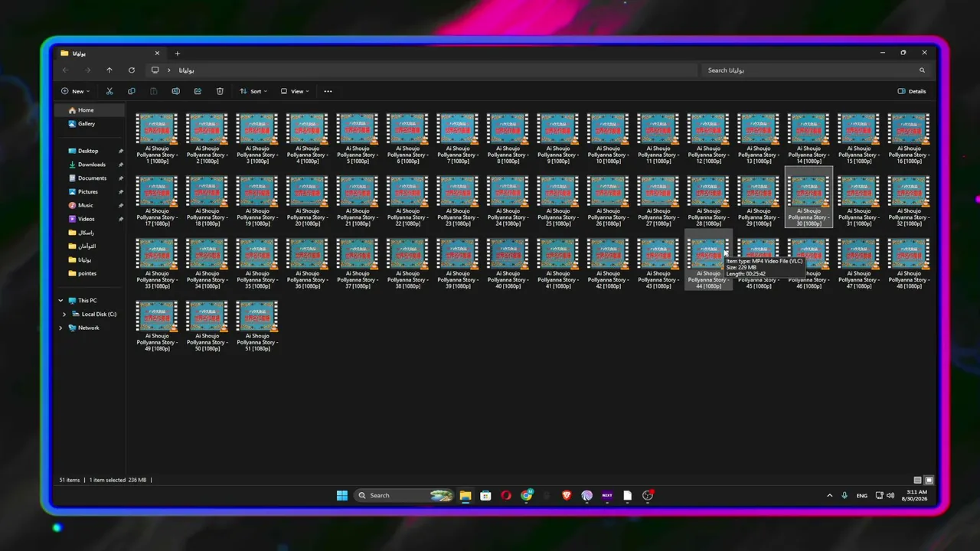Open the Documents quick access folder
The width and height of the screenshot is (980, 551).
tap(90, 178)
